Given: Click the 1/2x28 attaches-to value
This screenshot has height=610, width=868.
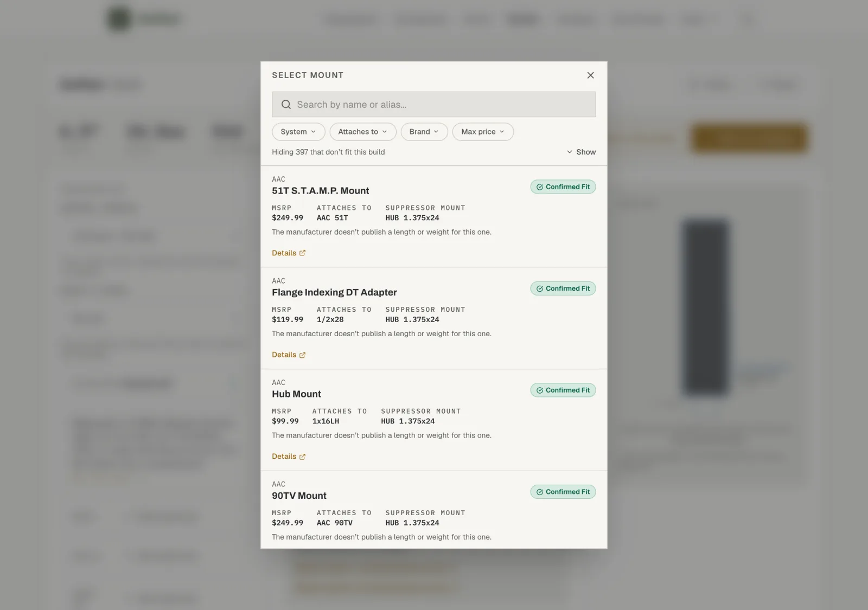Looking at the screenshot, I should pos(330,319).
